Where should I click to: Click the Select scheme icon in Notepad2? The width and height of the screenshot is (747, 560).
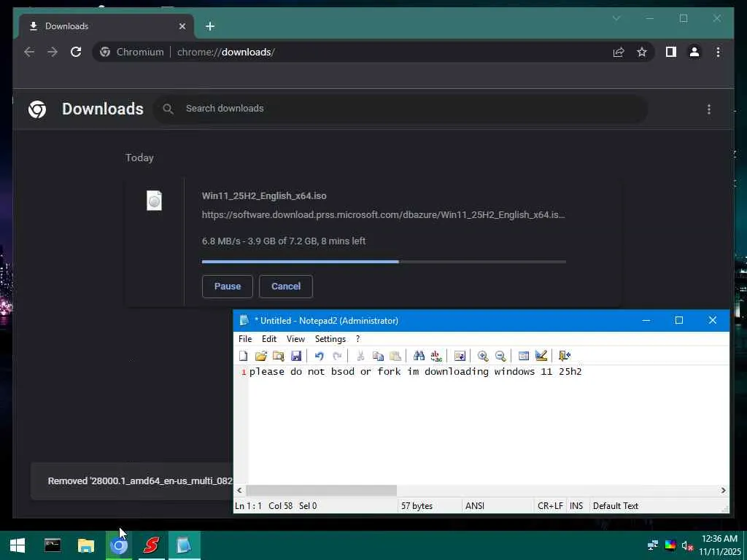click(x=524, y=356)
